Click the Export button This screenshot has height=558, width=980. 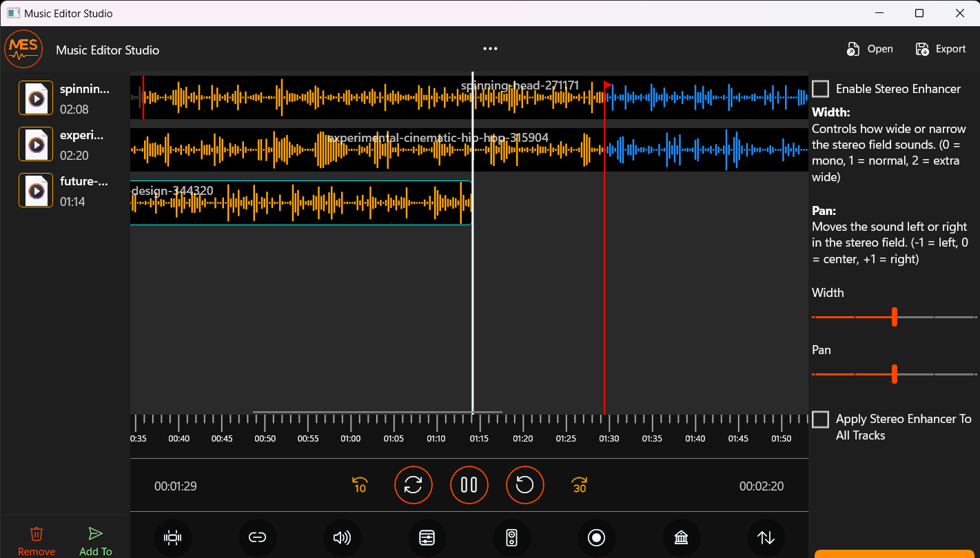pyautogui.click(x=940, y=49)
